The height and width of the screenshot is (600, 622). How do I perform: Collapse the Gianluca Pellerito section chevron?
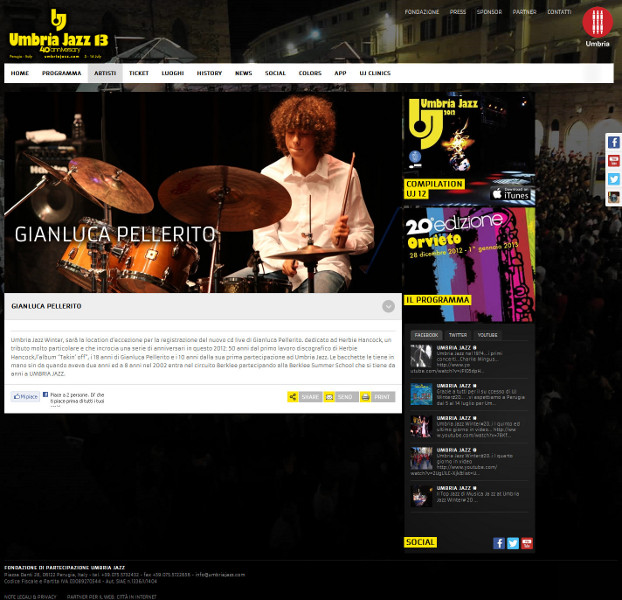[388, 306]
